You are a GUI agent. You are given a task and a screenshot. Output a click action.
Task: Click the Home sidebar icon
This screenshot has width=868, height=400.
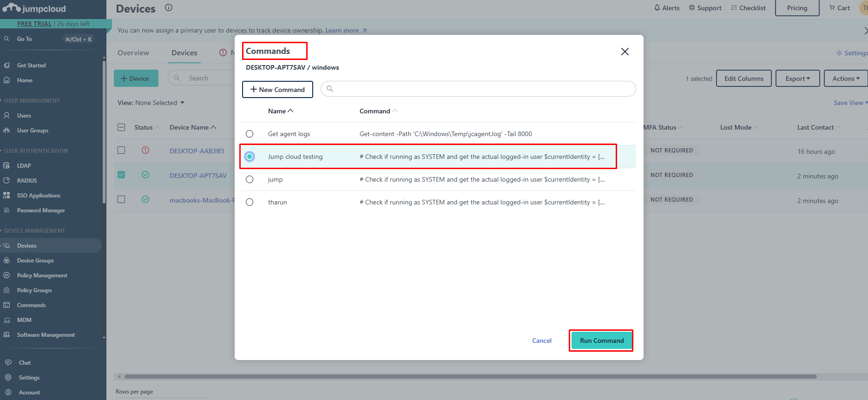(x=7, y=80)
